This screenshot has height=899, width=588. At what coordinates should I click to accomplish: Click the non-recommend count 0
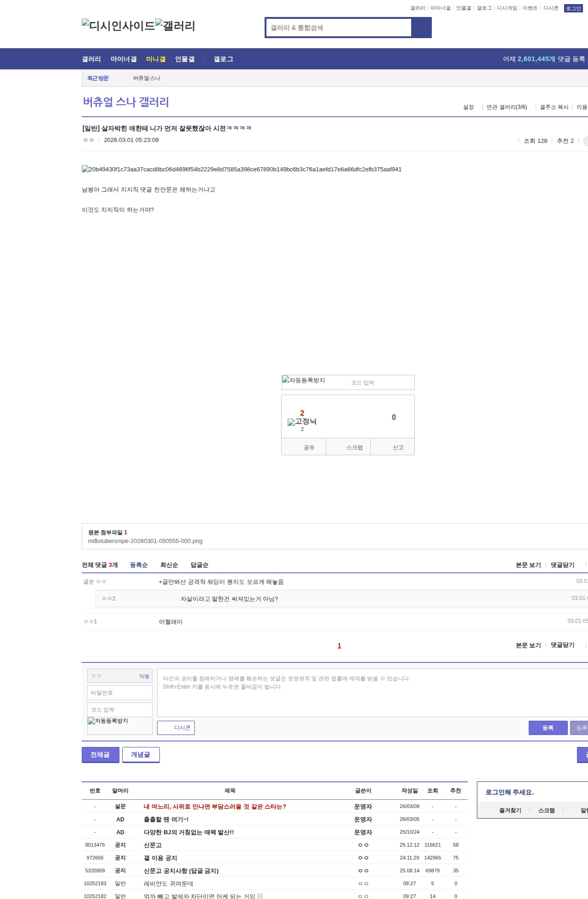[x=394, y=417]
